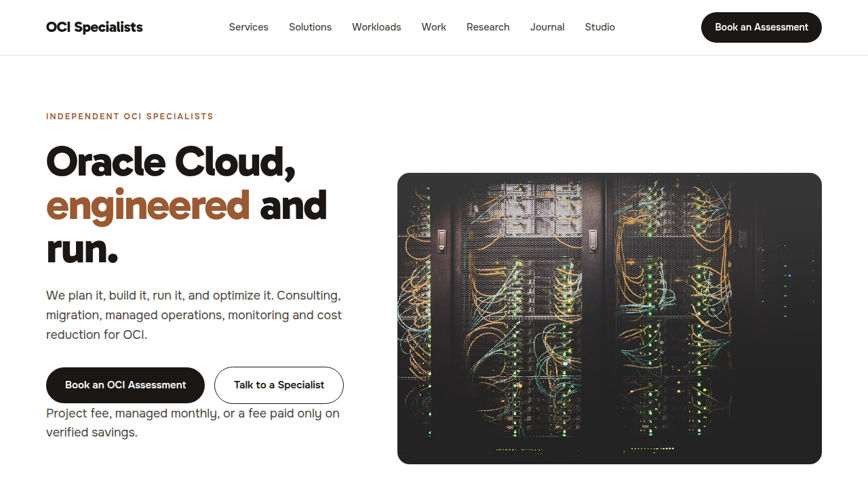The image size is (868, 488).
Task: Open the Services menu
Action: (x=249, y=27)
